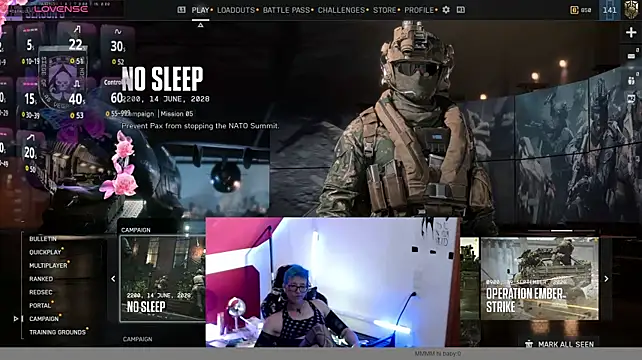Click the CAMPAIGN label above the card
642x360 pixels.
coord(136,230)
